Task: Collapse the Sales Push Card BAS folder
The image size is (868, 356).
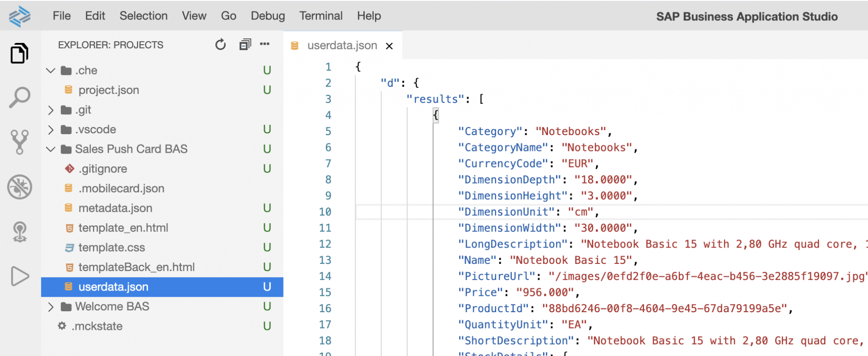Action: [51, 149]
